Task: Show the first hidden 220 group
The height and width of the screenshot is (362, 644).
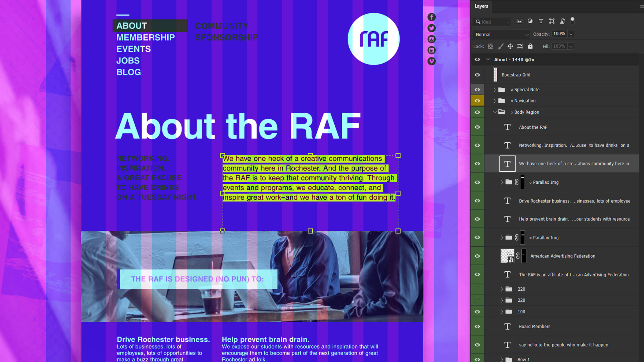Action: point(477,289)
